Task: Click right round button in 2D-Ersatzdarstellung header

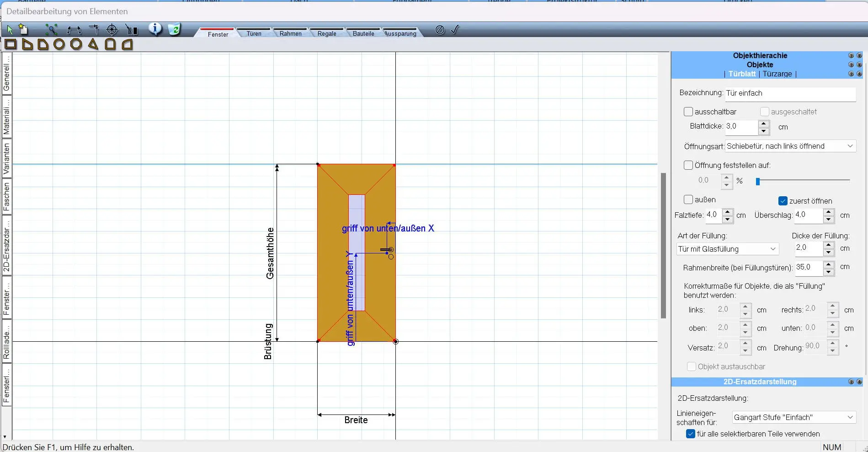Action: pos(859,382)
